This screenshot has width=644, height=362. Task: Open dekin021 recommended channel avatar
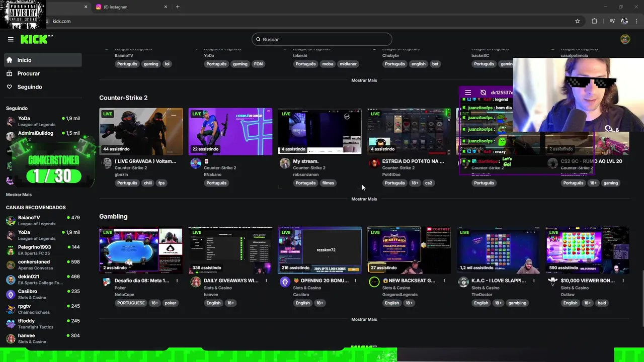click(11, 280)
